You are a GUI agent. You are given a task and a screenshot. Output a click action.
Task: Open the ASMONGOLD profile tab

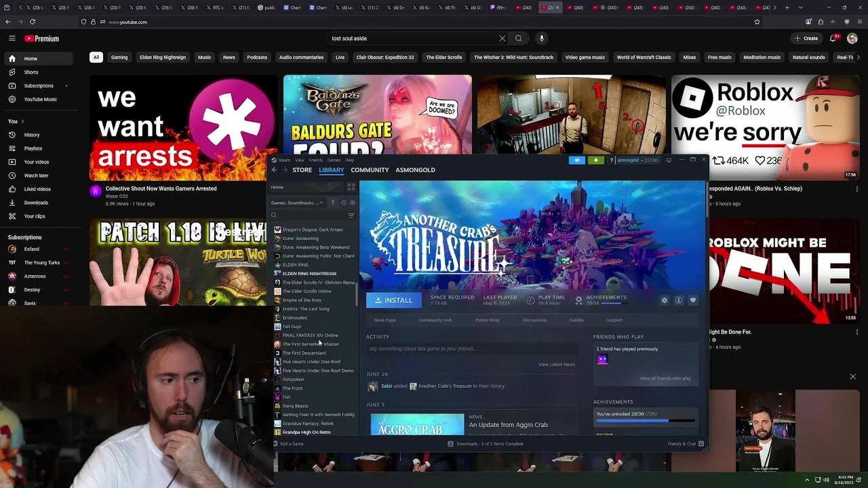coord(416,170)
